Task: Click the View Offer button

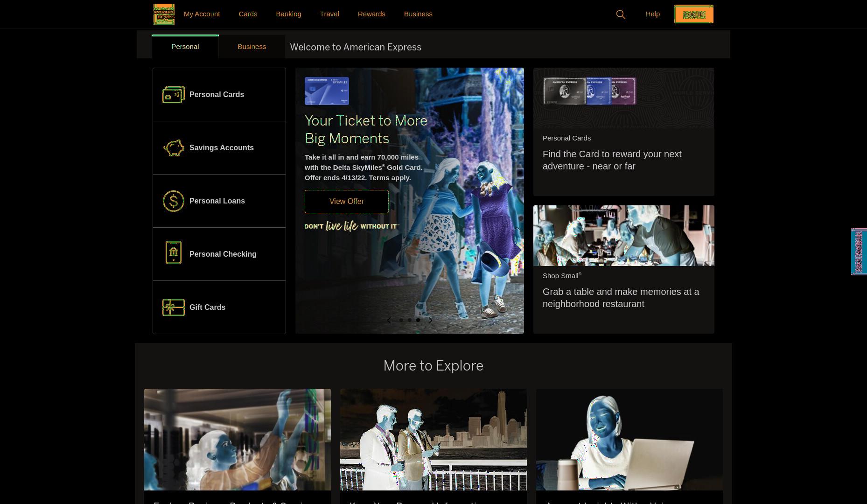Action: [347, 202]
